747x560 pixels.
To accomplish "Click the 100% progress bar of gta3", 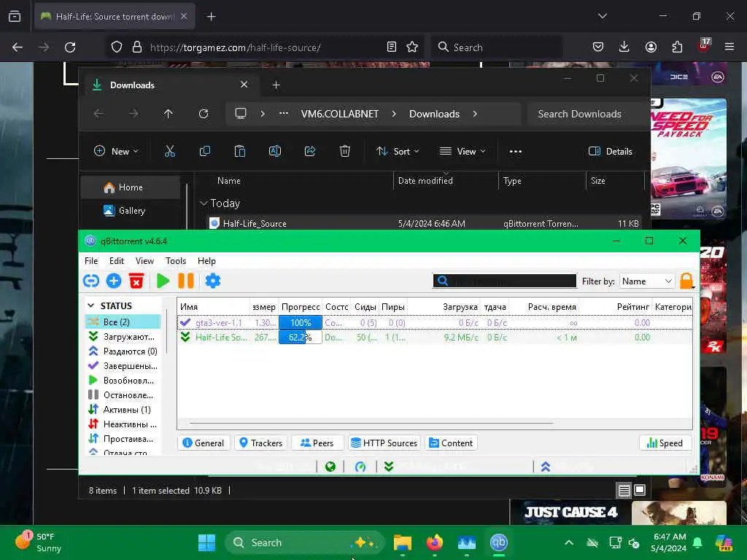I will [x=300, y=322].
